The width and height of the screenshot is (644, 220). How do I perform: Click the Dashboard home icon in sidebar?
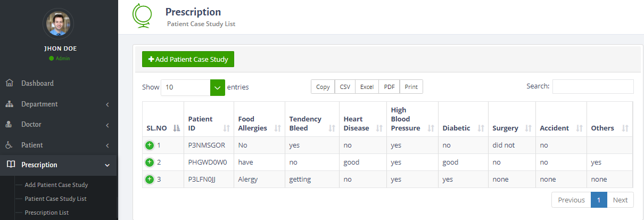tap(9, 83)
